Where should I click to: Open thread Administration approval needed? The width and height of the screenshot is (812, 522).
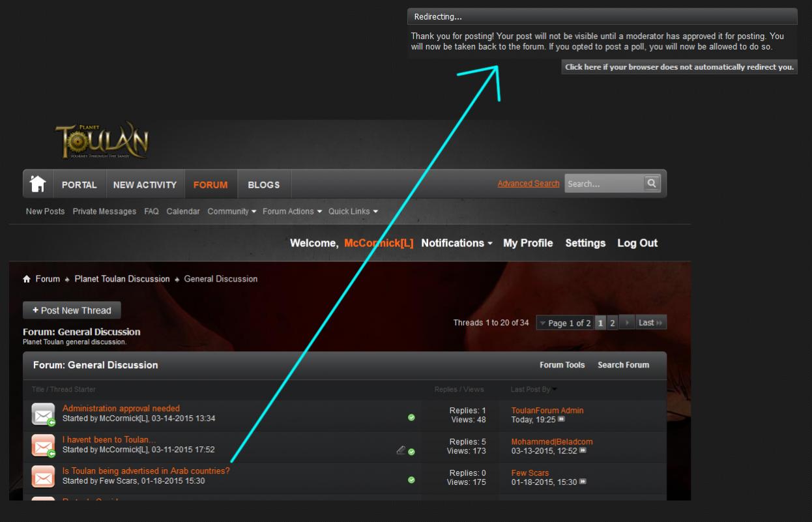point(121,409)
